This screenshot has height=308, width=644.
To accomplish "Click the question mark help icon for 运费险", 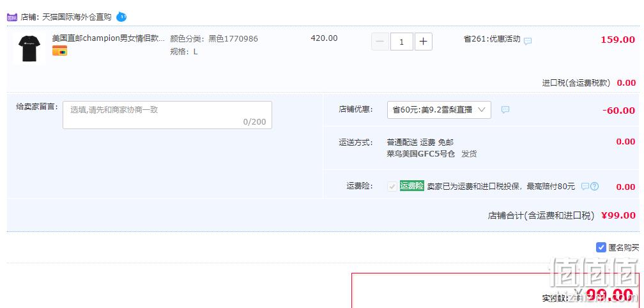I will [x=594, y=187].
